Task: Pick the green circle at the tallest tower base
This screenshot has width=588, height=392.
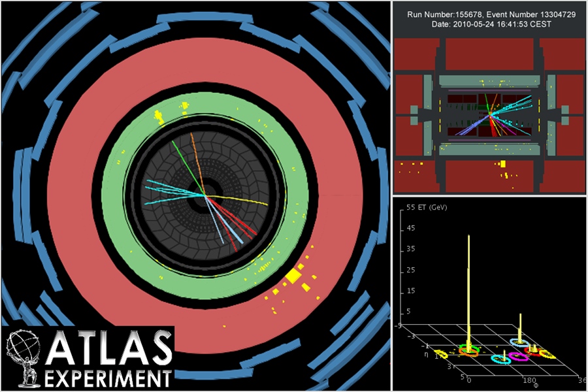Action: pos(468,348)
